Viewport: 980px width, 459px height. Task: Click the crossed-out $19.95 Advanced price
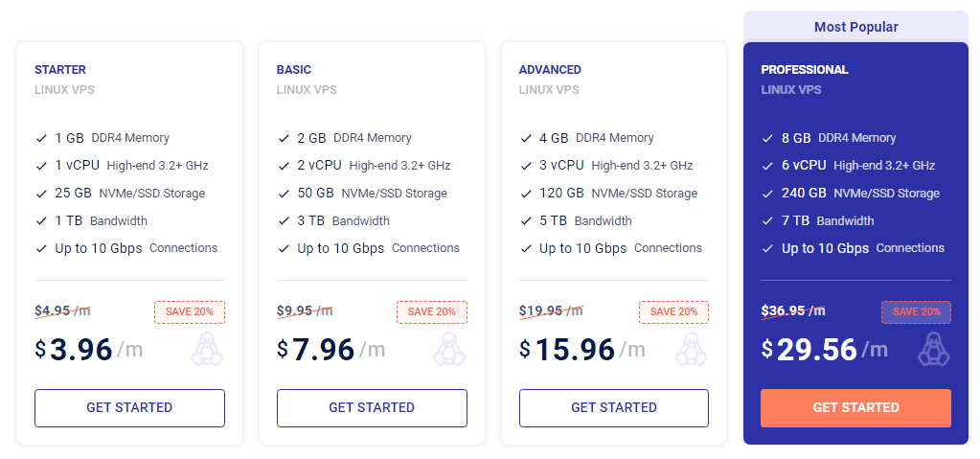point(551,310)
